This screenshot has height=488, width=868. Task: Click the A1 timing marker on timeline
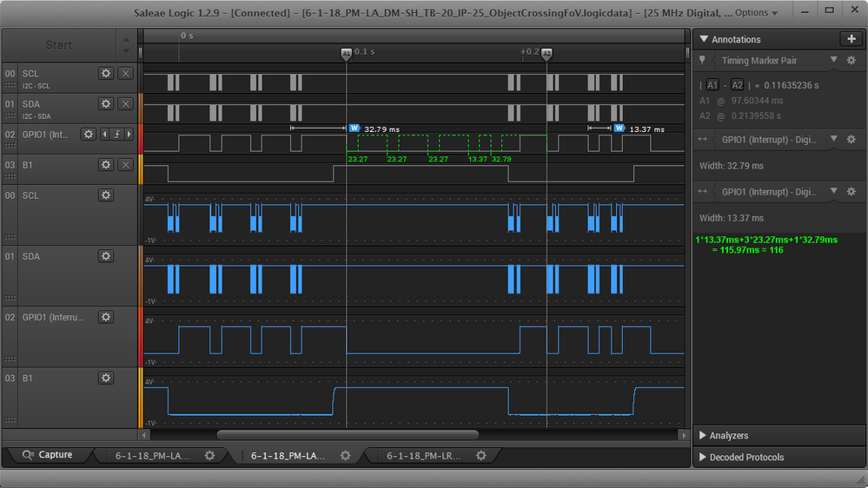point(346,54)
